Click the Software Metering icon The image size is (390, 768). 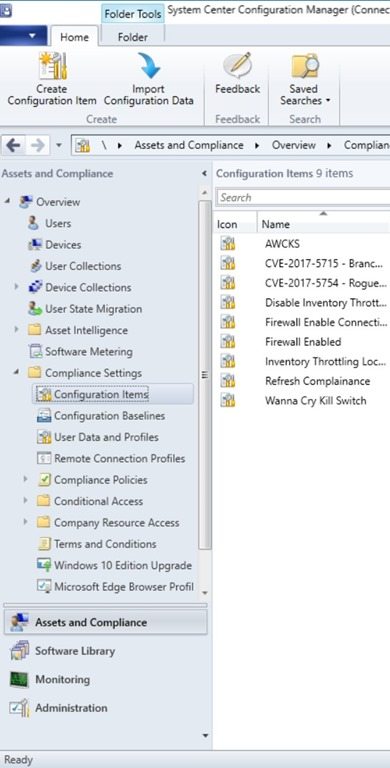tap(35, 352)
